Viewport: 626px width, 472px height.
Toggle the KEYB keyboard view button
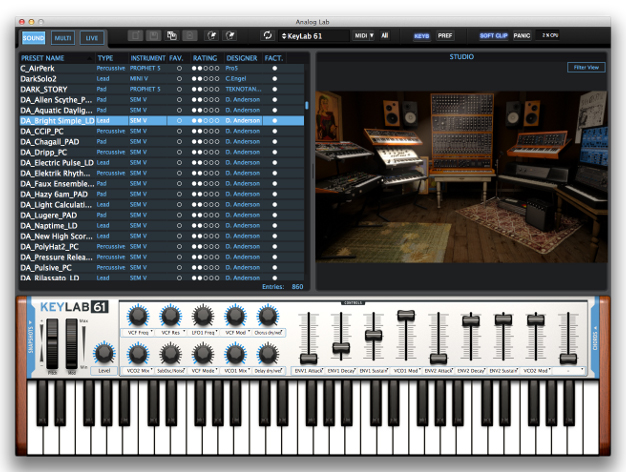click(x=423, y=36)
